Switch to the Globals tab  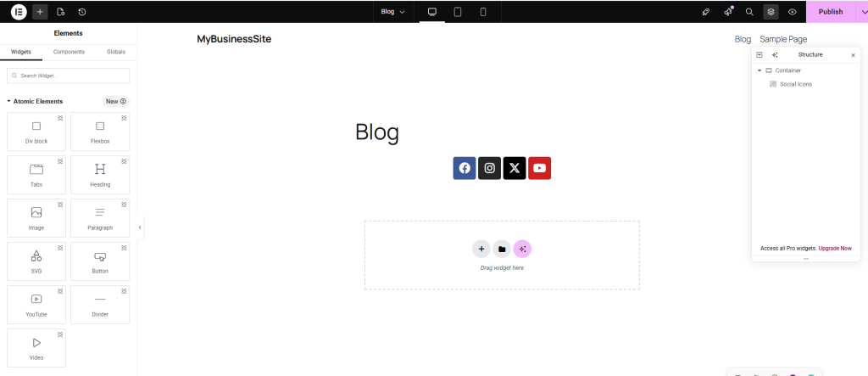116,52
